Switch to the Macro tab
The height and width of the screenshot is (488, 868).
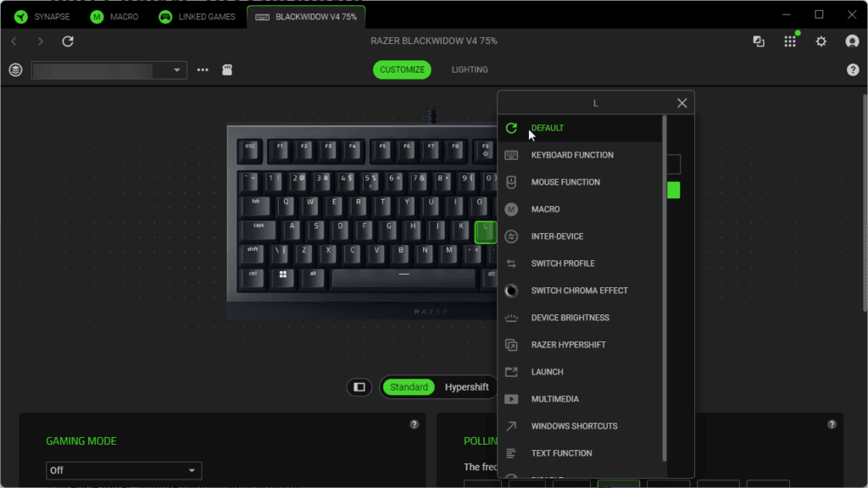pyautogui.click(x=114, y=17)
